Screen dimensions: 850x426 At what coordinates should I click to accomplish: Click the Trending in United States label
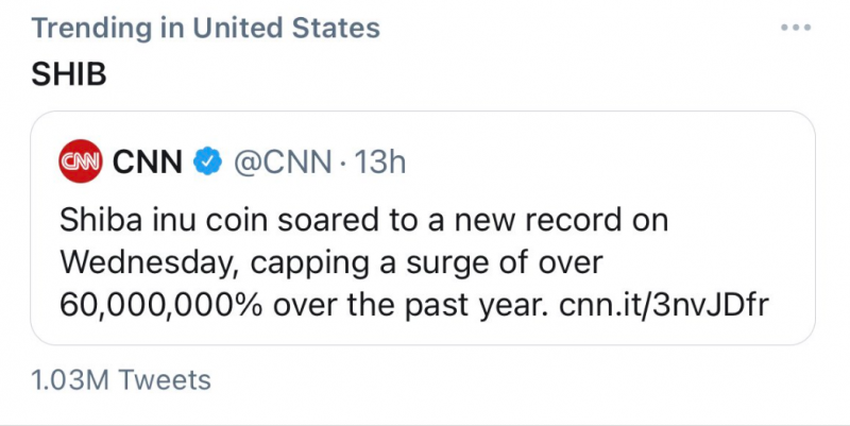[x=205, y=27]
